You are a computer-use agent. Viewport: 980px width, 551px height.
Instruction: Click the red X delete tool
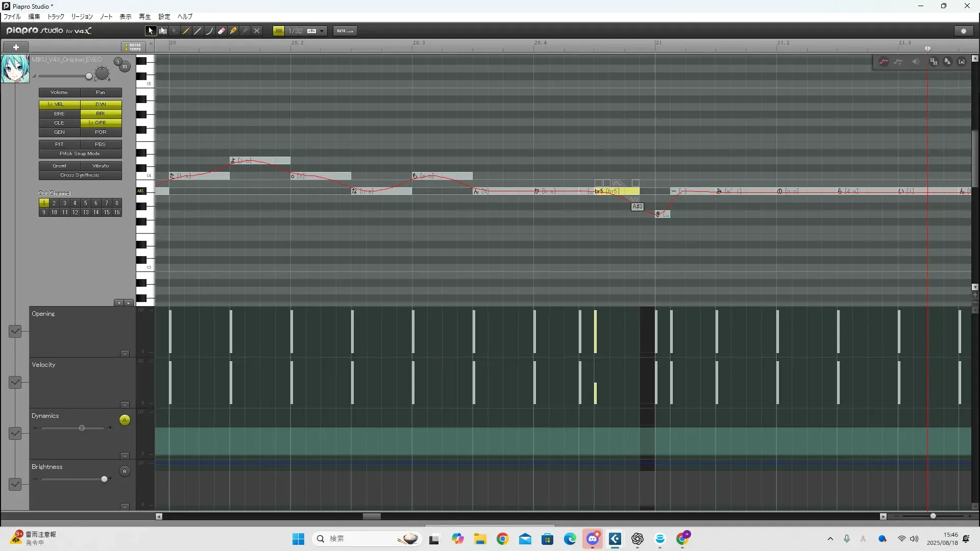(x=257, y=31)
